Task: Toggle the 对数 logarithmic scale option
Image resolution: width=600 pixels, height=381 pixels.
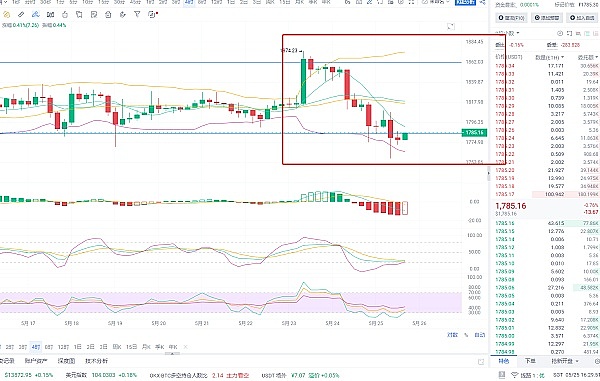Action: (x=452, y=335)
